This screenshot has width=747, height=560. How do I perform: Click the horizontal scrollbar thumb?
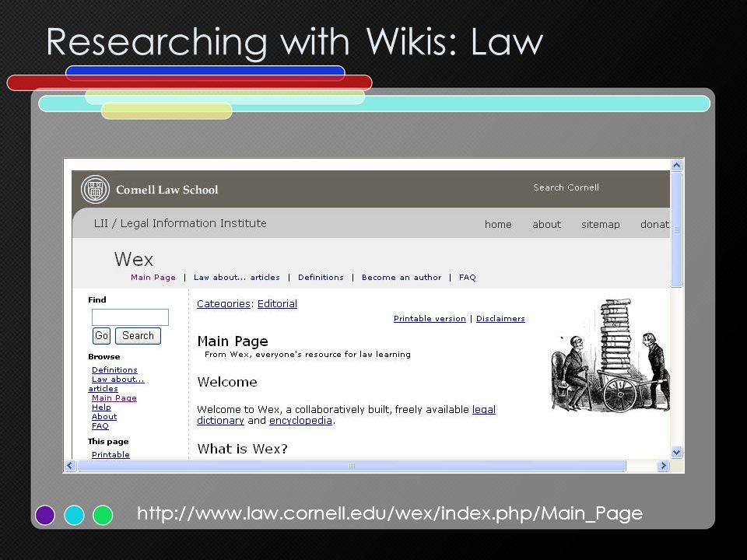(352, 465)
